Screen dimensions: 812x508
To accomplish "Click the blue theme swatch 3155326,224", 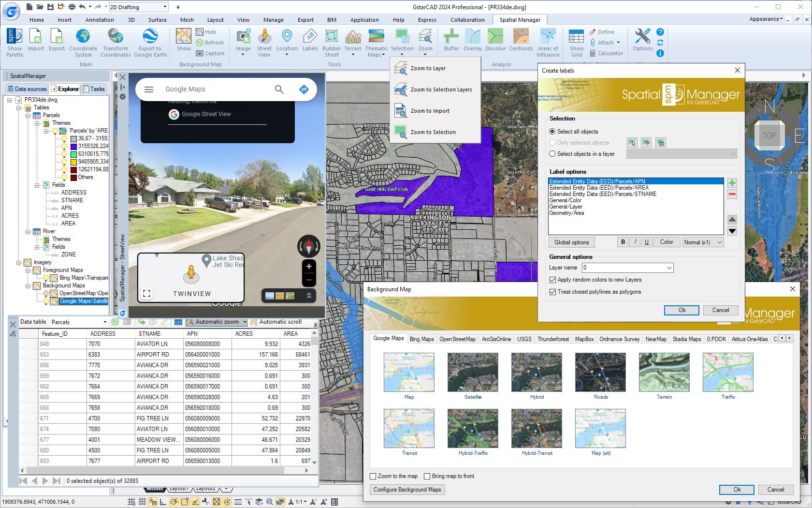I will click(x=73, y=146).
